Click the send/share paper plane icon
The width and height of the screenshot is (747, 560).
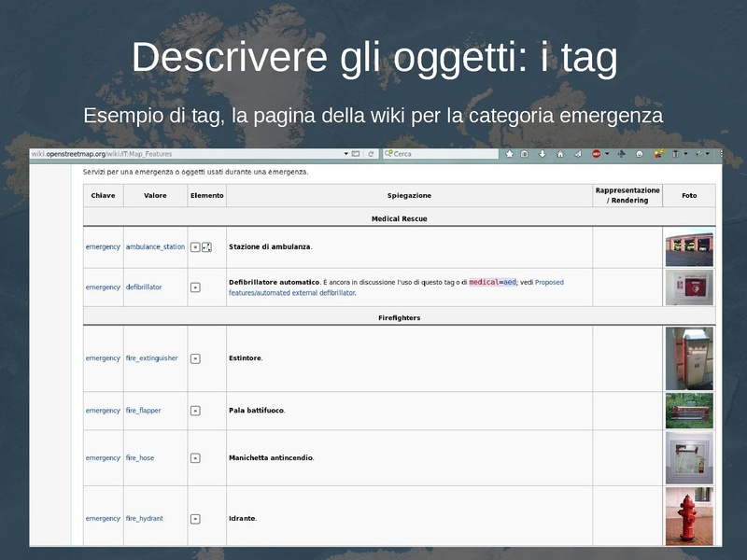click(x=577, y=154)
